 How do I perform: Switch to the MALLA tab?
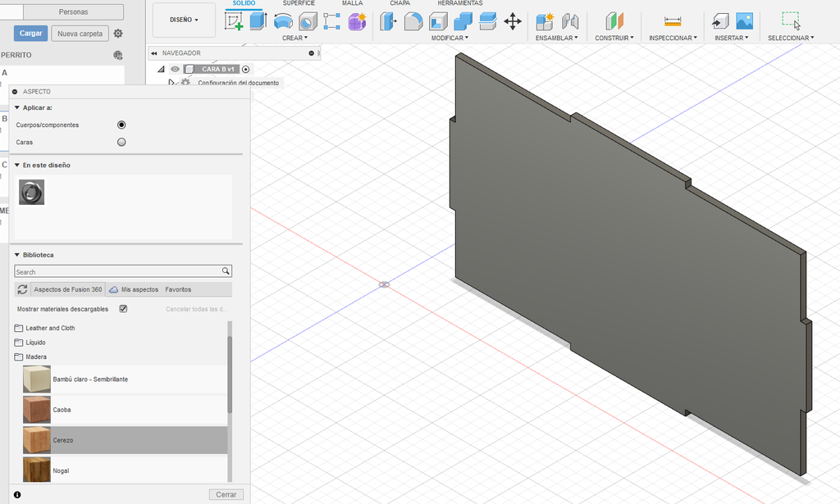(x=353, y=3)
